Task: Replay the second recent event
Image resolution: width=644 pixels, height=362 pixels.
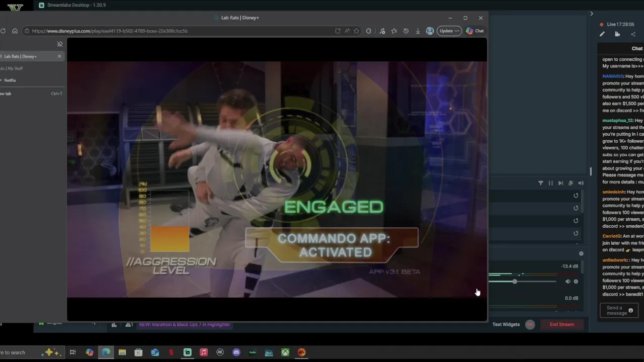Action: tap(576, 208)
